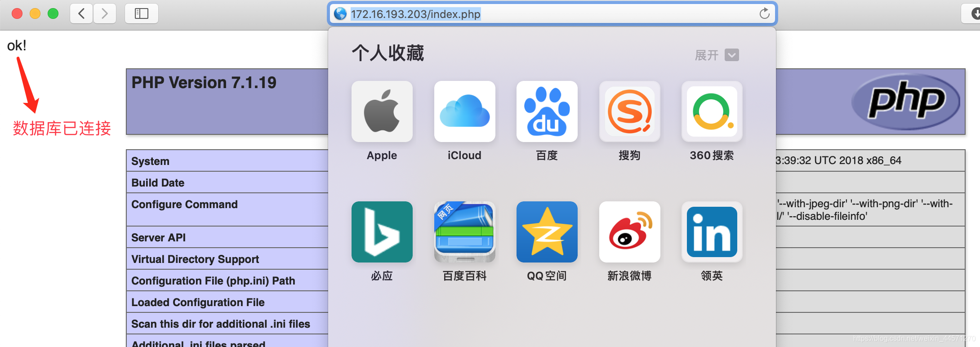
Task: Click the globe icon in address bar
Action: click(340, 14)
